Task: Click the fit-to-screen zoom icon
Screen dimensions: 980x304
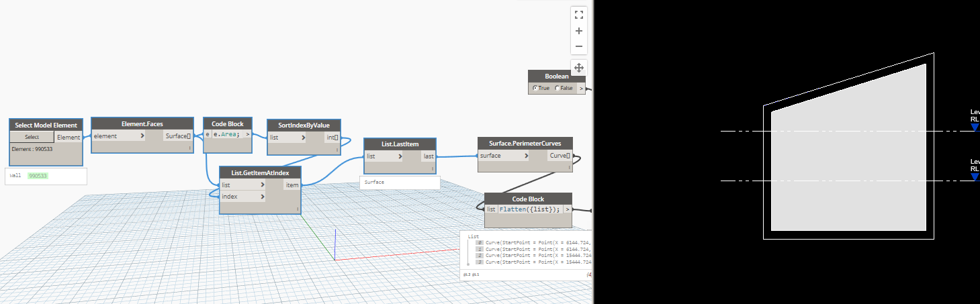Action: click(x=579, y=15)
